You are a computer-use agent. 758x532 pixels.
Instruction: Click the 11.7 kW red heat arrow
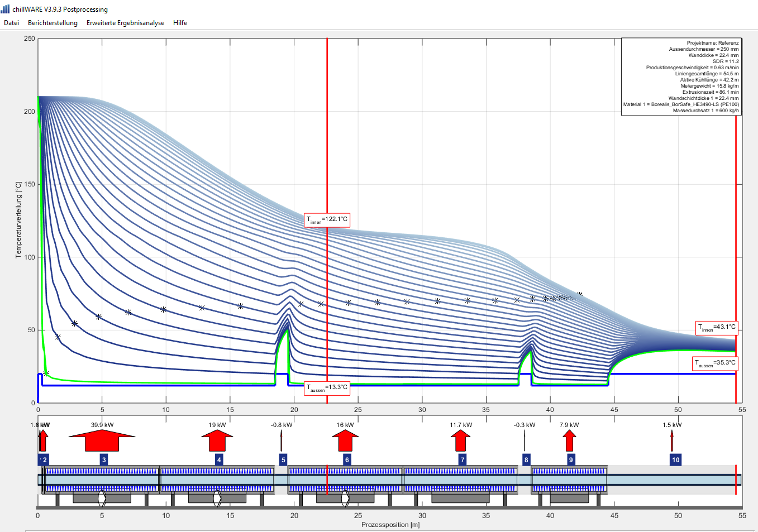point(460,440)
